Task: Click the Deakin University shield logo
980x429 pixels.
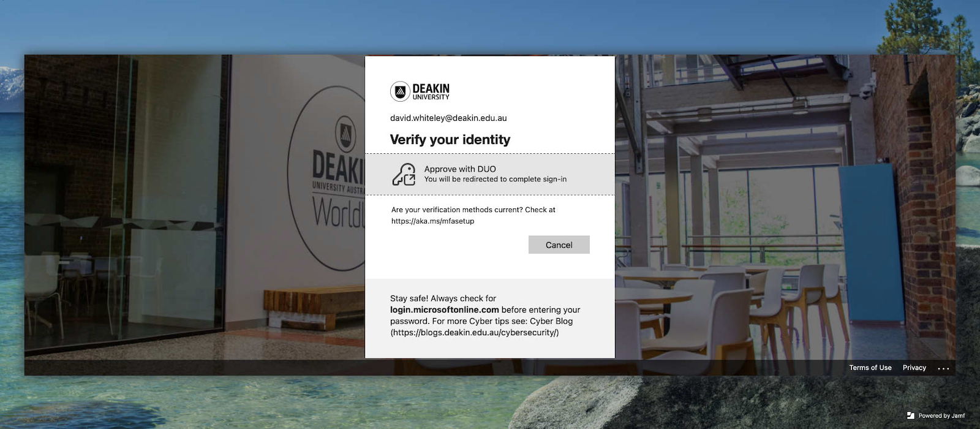Action: point(400,92)
